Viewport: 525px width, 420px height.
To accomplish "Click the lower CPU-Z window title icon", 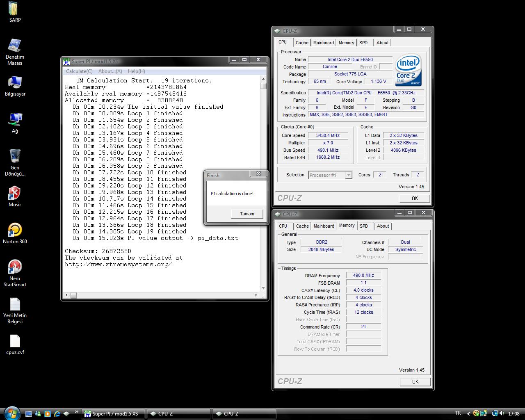I will click(277, 215).
